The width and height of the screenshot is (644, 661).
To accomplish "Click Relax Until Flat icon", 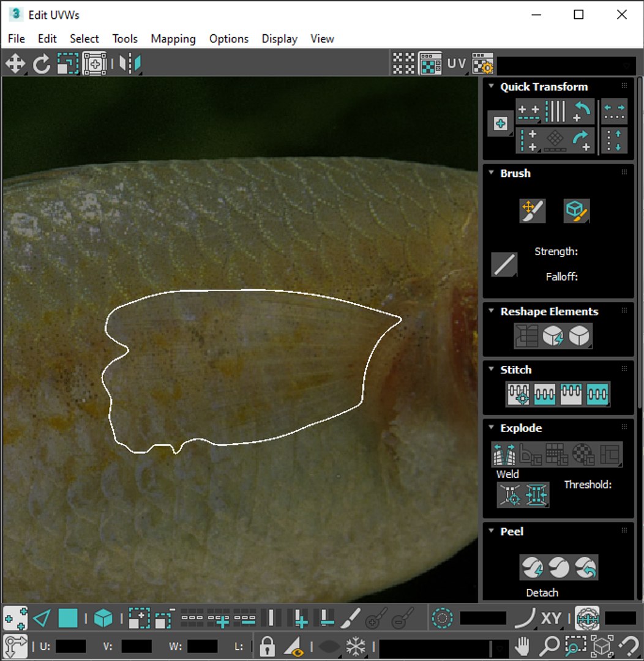I will tap(553, 336).
